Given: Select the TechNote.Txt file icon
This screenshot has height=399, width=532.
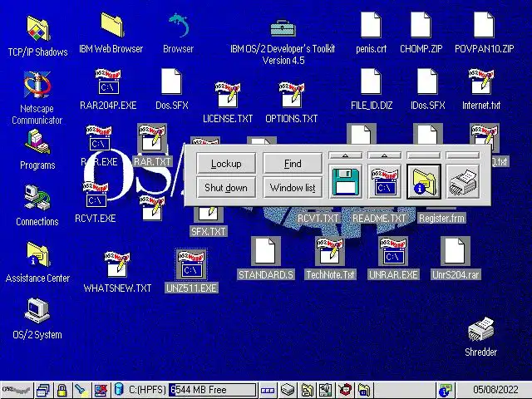Looking at the screenshot, I should click(x=330, y=251).
